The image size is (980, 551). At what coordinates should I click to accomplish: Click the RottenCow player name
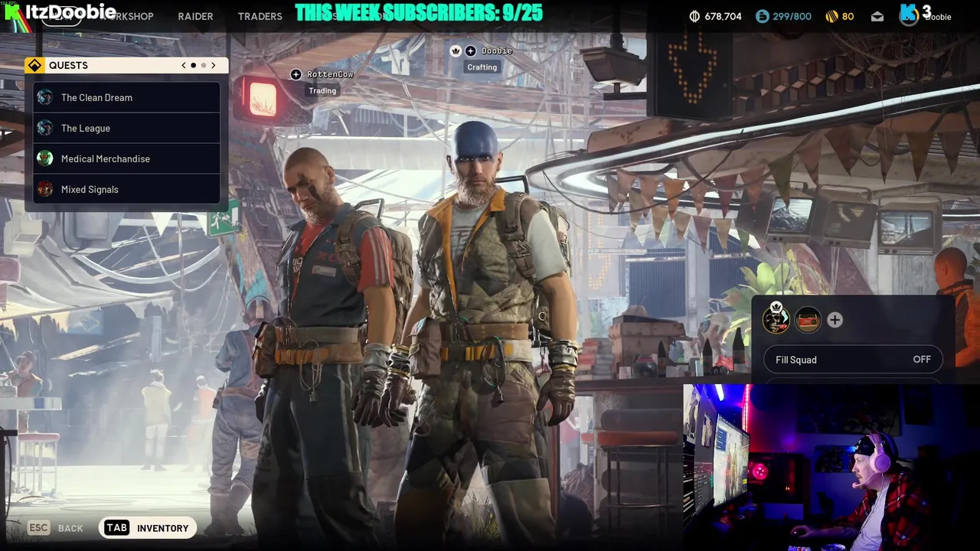[x=330, y=74]
